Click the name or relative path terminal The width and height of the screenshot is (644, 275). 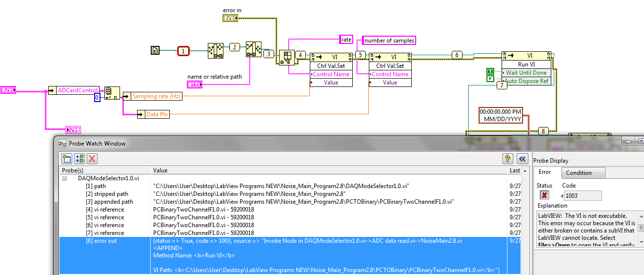195,85
